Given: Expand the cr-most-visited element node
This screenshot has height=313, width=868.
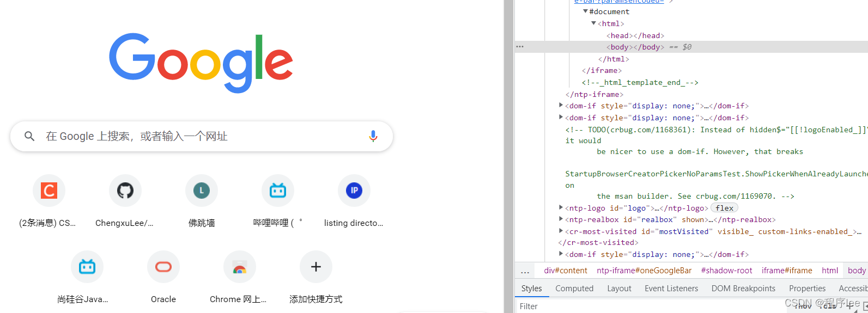Looking at the screenshot, I should click(561, 231).
